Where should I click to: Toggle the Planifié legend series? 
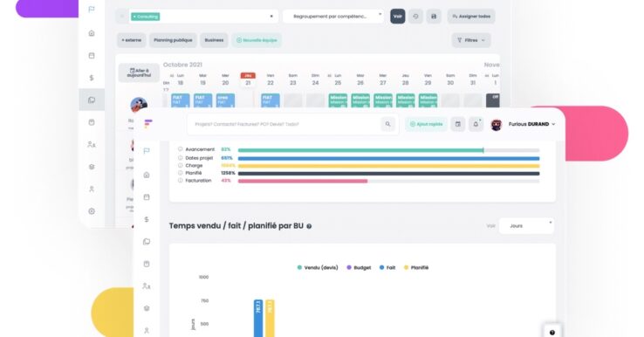[416, 267]
